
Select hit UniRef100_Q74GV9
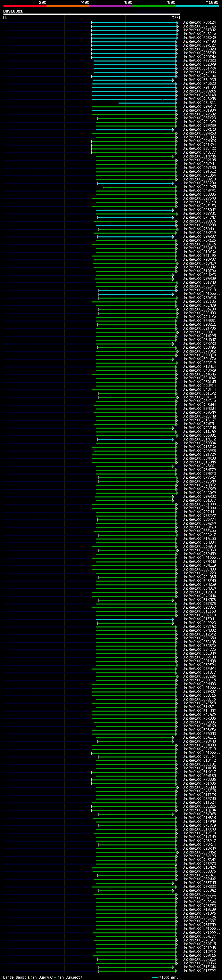point(199,122)
